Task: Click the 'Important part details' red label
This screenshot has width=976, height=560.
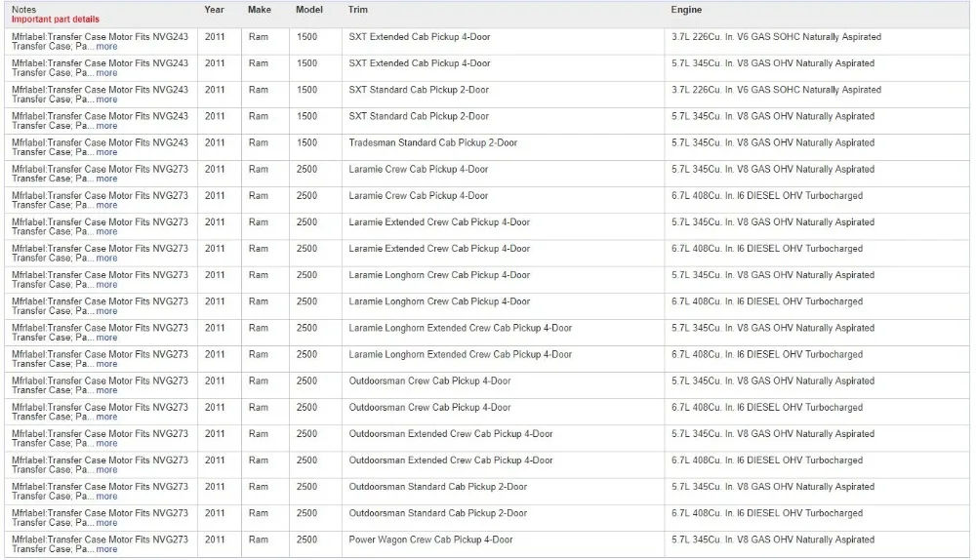Action: tap(56, 20)
